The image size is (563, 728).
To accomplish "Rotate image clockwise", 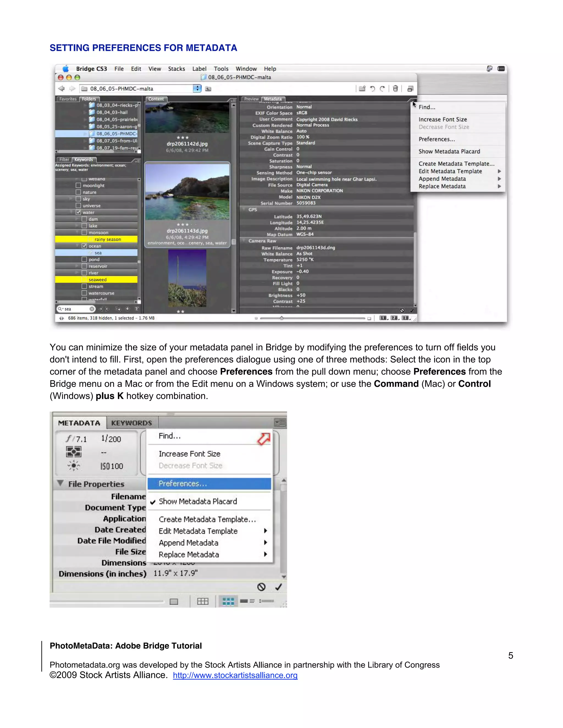I will pyautogui.click(x=383, y=88).
